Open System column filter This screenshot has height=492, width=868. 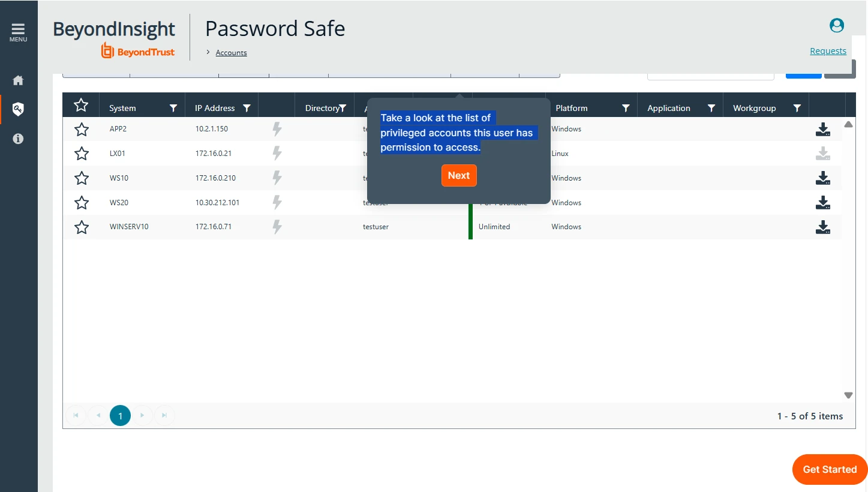pos(173,109)
